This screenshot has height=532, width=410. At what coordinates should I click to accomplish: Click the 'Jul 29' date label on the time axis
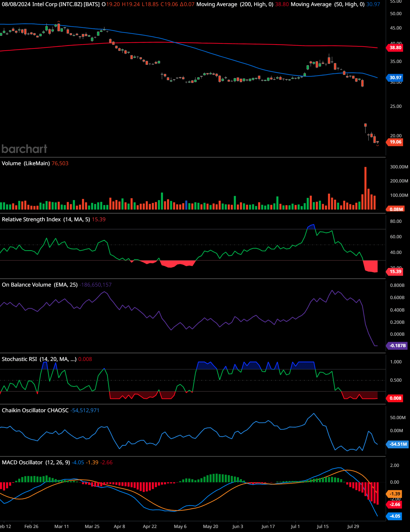(353, 526)
